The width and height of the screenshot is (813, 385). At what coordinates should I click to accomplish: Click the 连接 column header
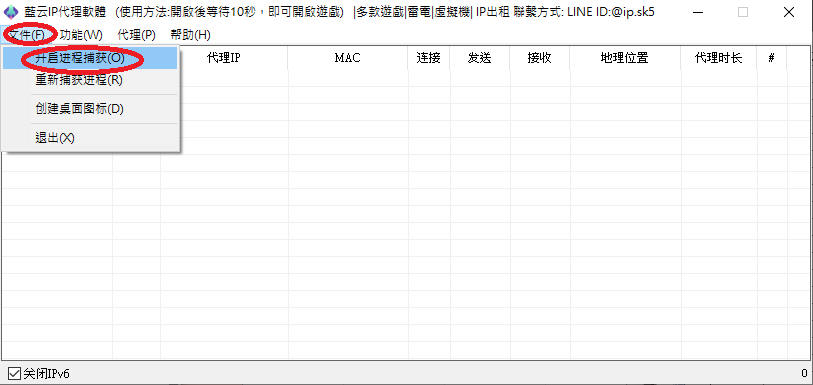click(429, 58)
